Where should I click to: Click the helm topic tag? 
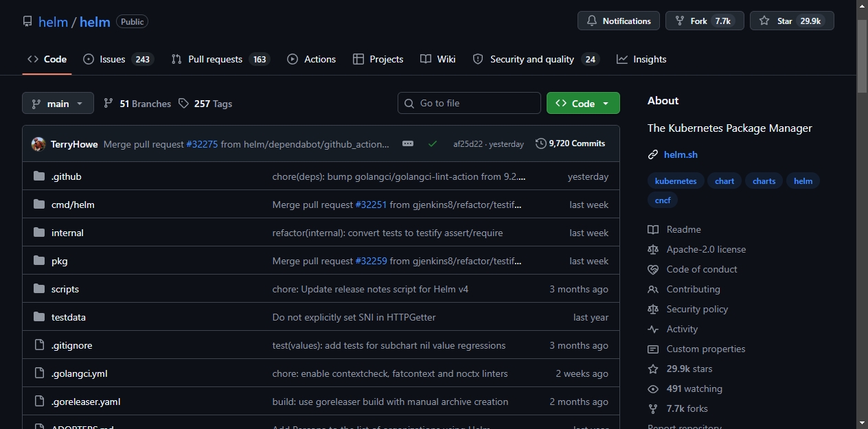[803, 181]
